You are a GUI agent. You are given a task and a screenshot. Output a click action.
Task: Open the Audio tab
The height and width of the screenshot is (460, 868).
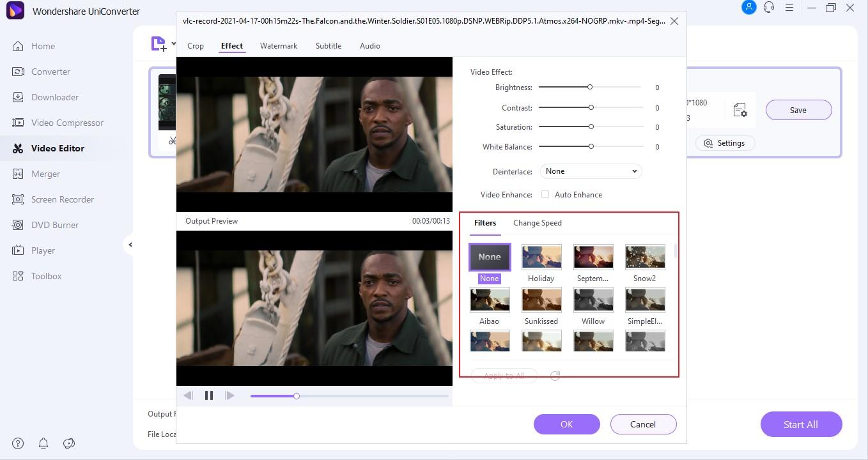click(x=370, y=46)
